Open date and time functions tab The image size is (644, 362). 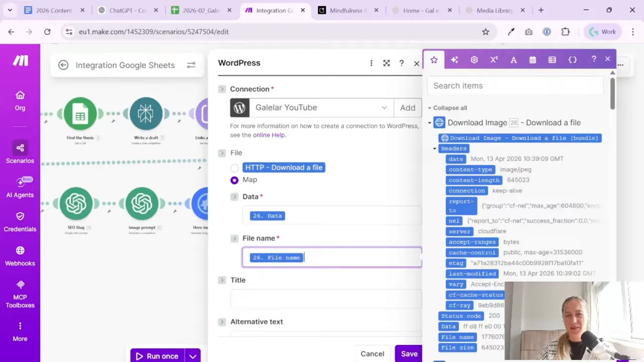pos(533,60)
